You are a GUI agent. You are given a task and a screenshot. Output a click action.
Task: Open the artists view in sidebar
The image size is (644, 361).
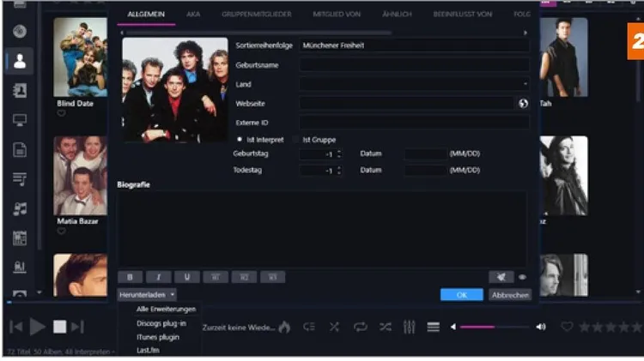(19, 61)
